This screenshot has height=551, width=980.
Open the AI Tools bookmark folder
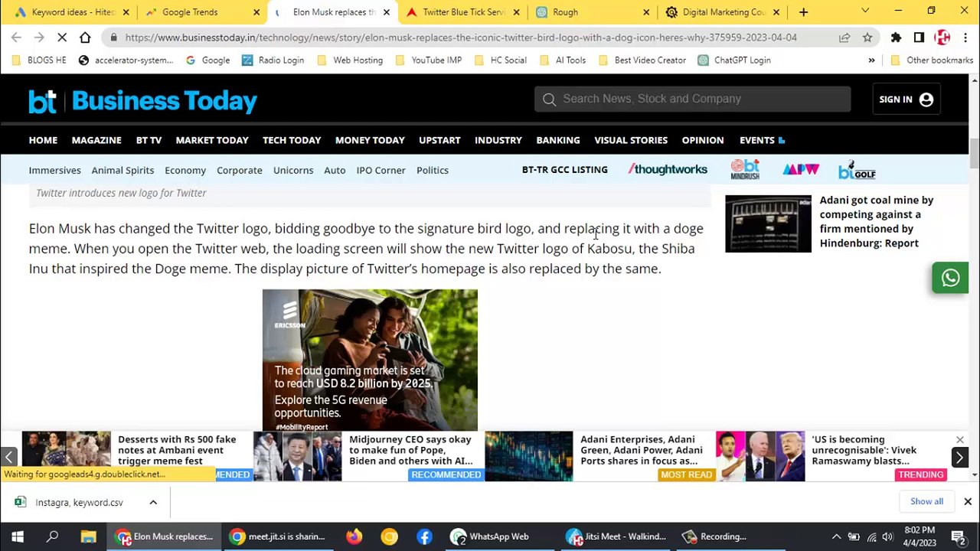[563, 60]
